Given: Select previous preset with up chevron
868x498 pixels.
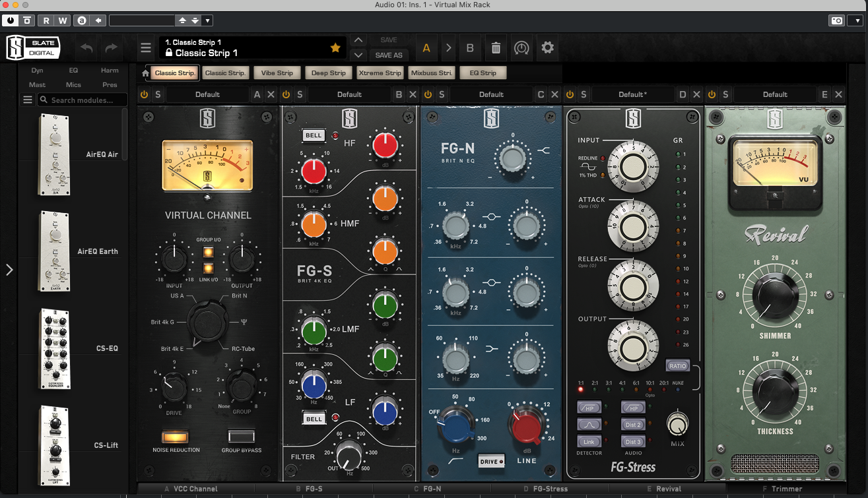Looking at the screenshot, I should point(357,41).
